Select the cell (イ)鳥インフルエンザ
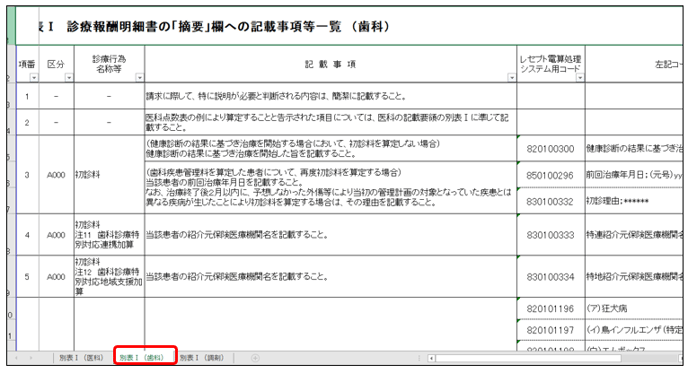Image resolution: width=688 pixels, height=373 pixels. coord(634,330)
